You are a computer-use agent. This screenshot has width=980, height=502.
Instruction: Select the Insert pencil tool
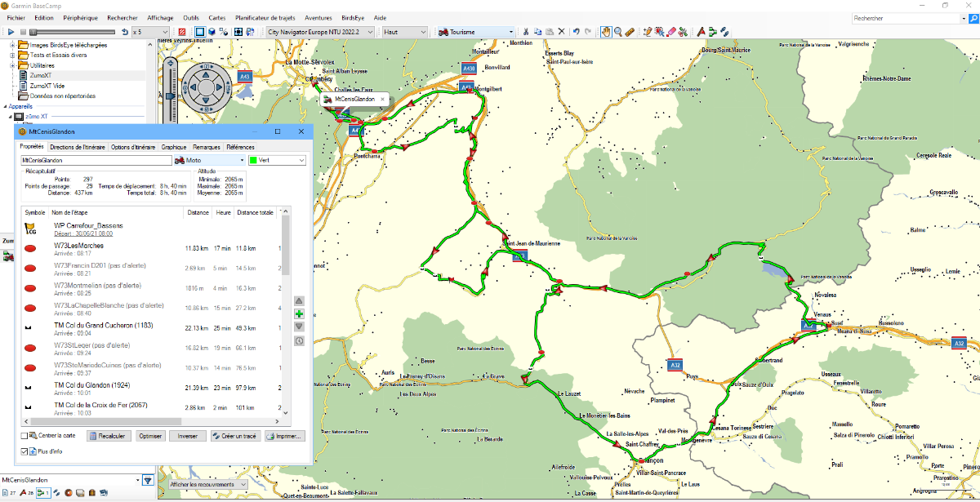[x=648, y=32]
